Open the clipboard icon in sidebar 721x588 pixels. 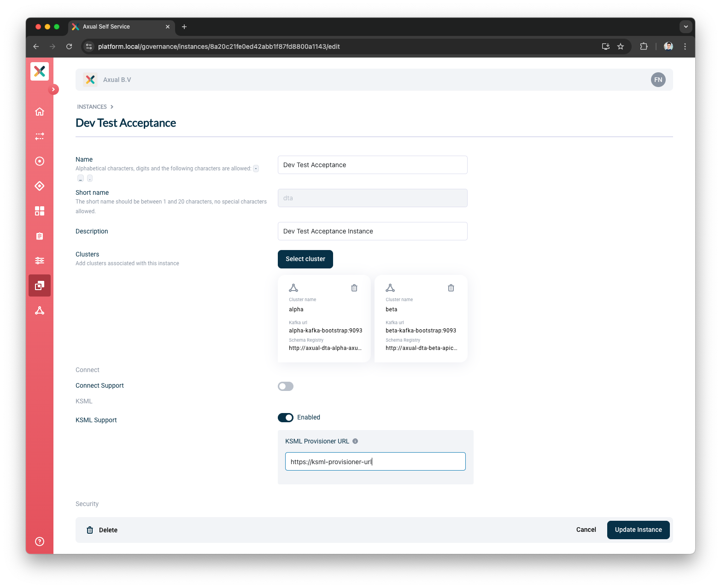click(40, 236)
